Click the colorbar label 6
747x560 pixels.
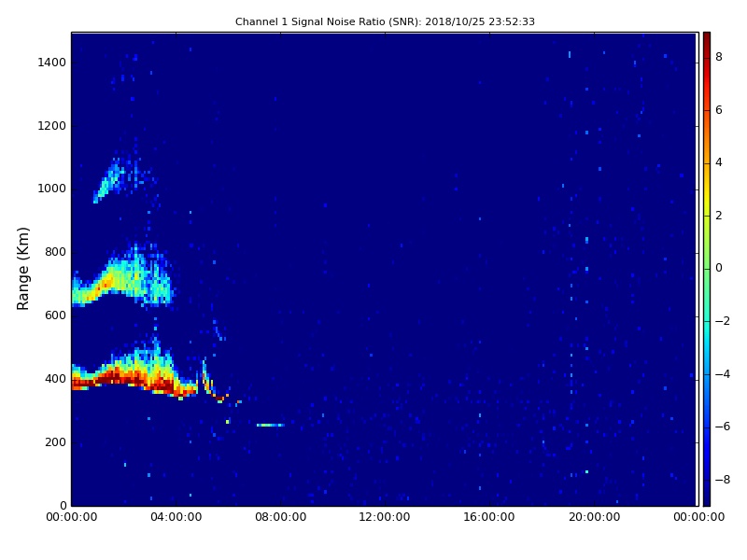[719, 110]
